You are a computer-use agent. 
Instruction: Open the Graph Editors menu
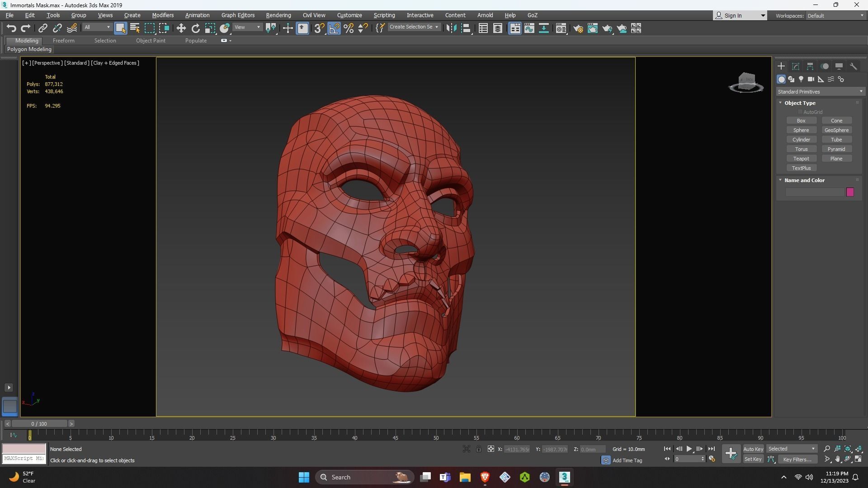click(x=238, y=15)
